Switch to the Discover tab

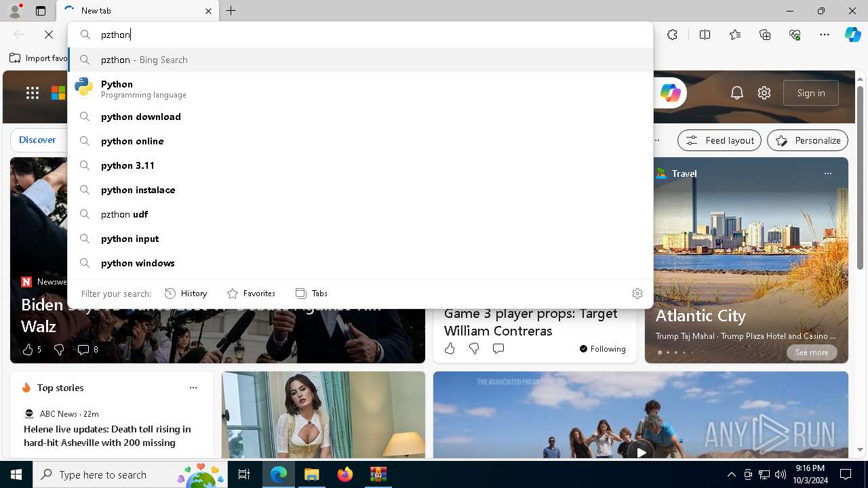pos(37,140)
